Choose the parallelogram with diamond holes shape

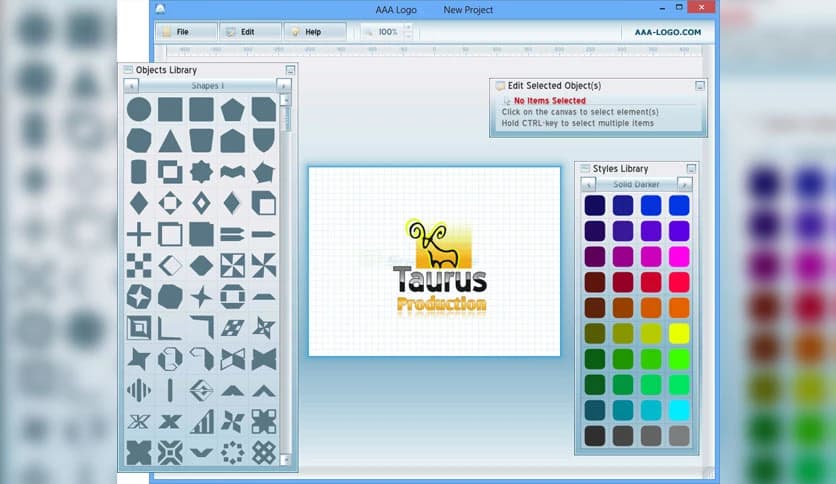(232, 328)
